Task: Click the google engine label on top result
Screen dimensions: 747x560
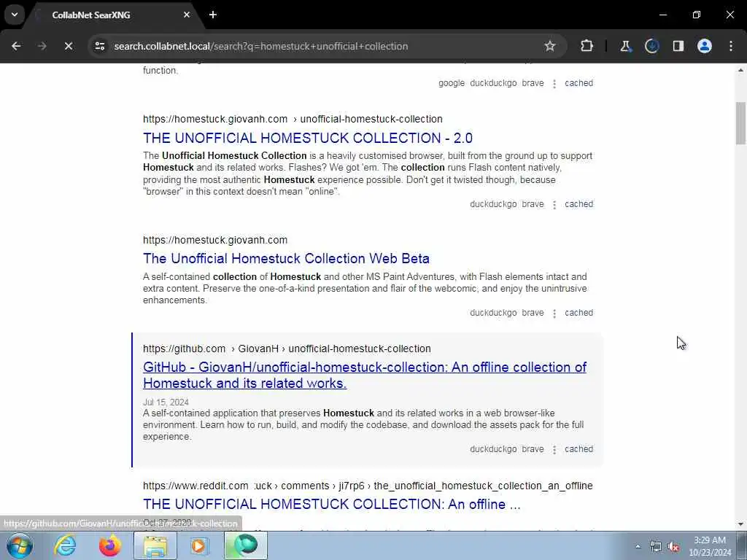Action: click(x=451, y=83)
